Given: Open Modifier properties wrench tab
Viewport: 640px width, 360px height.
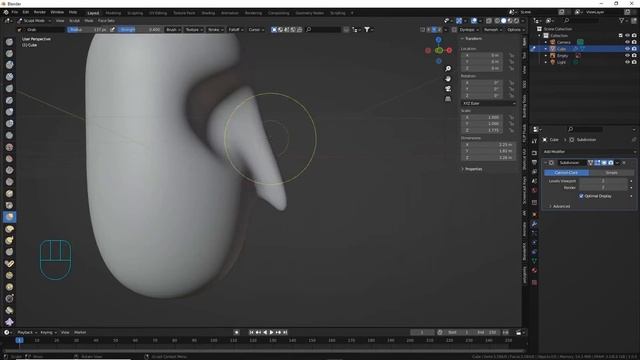Looking at the screenshot, I should pos(534,224).
